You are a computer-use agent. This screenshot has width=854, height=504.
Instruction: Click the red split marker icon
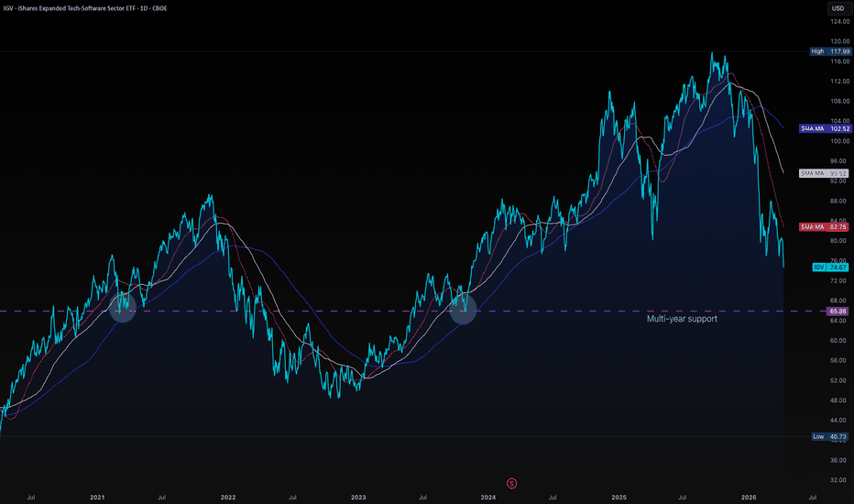[x=511, y=482]
